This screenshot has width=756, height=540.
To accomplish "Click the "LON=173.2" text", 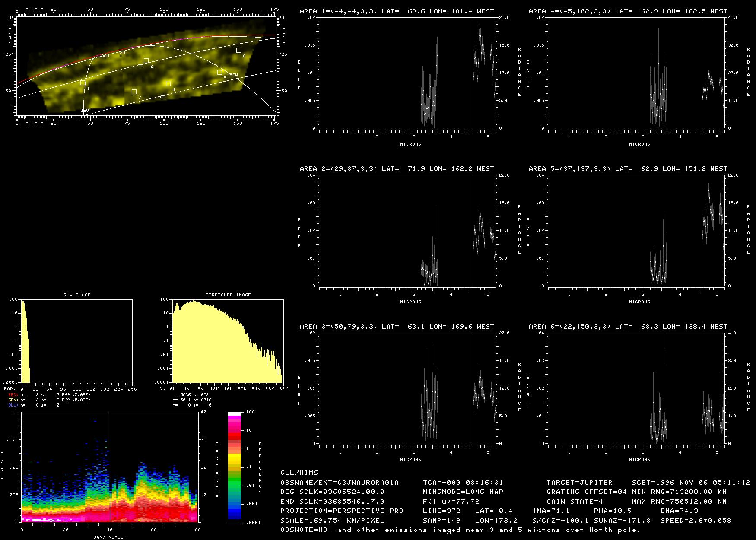I will (496, 521).
